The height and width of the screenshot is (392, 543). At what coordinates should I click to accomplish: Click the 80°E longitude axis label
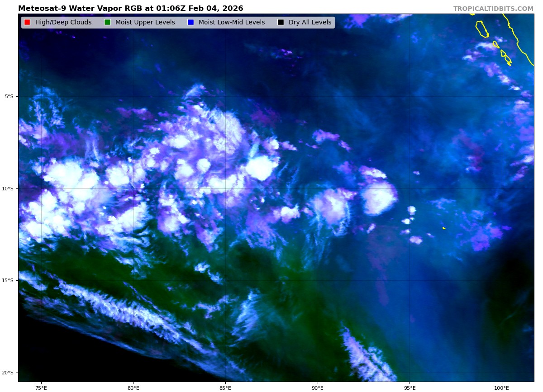(x=133, y=387)
